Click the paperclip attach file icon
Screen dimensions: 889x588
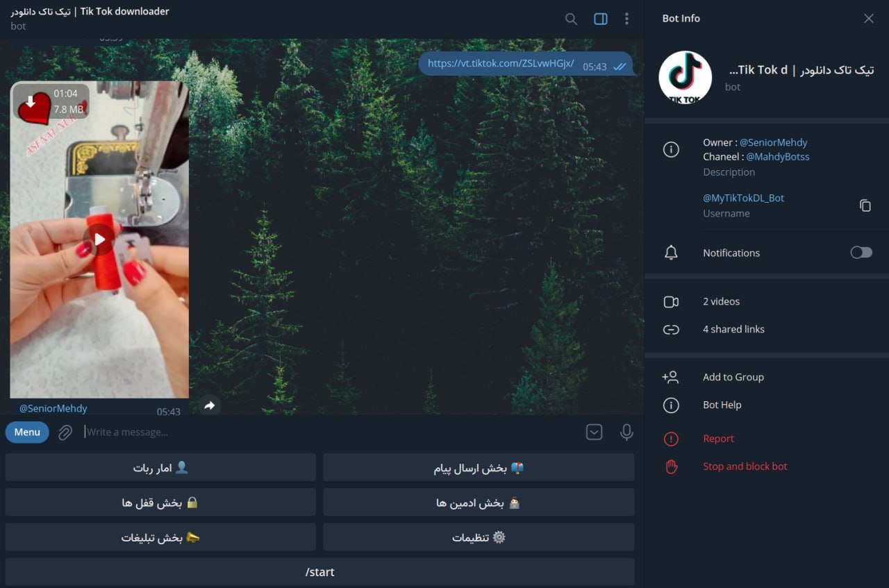click(65, 432)
